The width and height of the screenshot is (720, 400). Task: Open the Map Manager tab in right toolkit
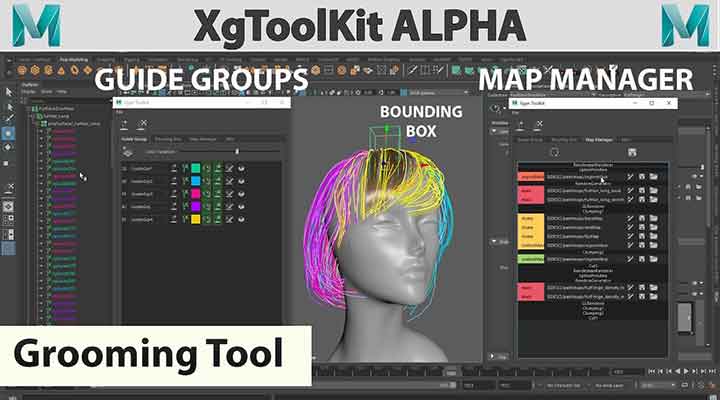coord(598,139)
